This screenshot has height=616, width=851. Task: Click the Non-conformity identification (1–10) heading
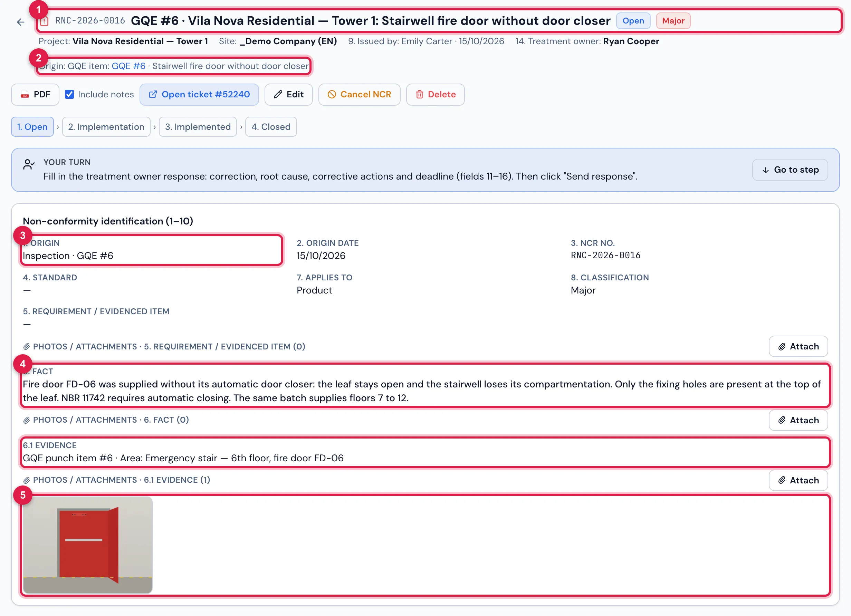coord(108,221)
